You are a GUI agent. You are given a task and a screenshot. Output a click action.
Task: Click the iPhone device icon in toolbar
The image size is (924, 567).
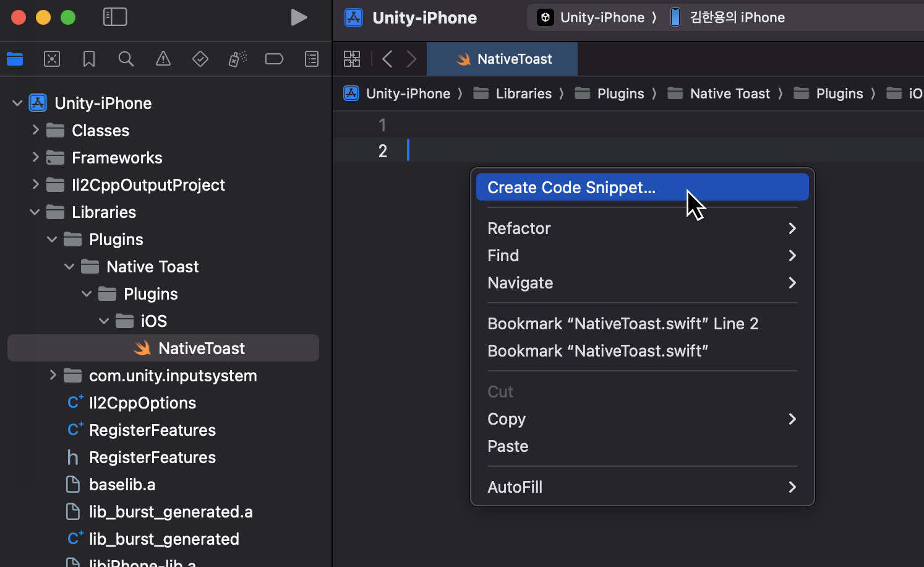tap(675, 17)
